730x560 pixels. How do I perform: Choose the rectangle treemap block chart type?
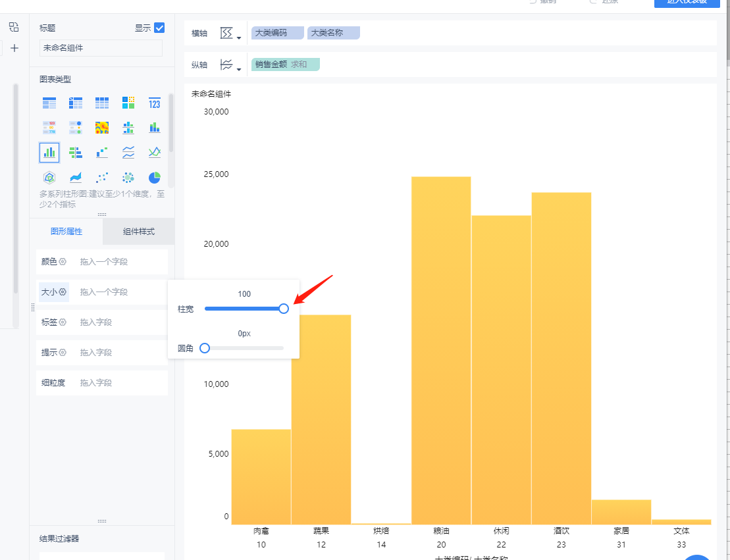[128, 103]
